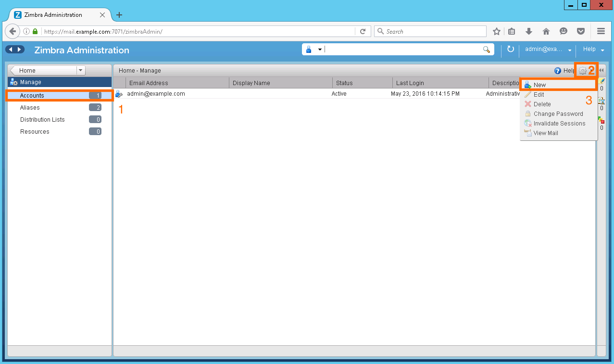Open the Help dropdown in header
The height and width of the screenshot is (364, 614).
click(593, 50)
